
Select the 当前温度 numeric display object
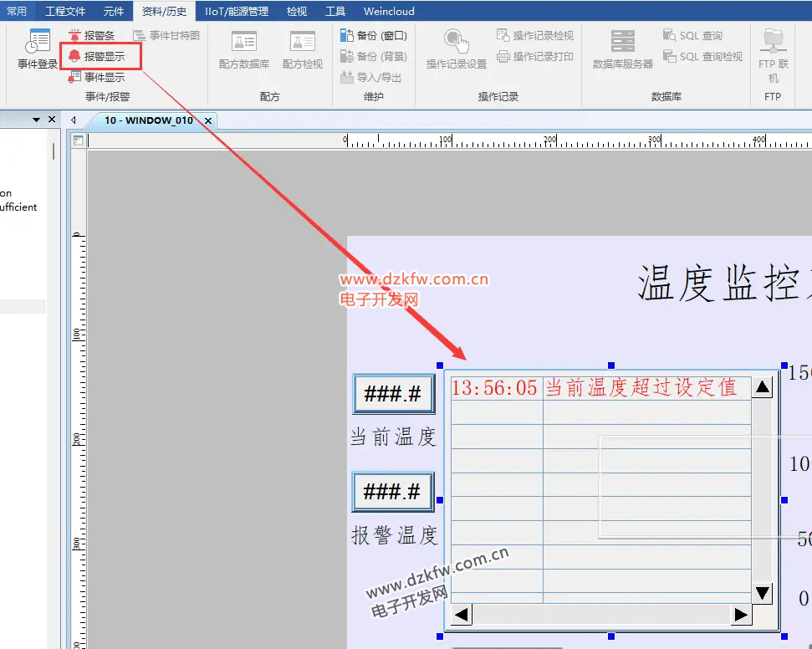click(x=393, y=394)
